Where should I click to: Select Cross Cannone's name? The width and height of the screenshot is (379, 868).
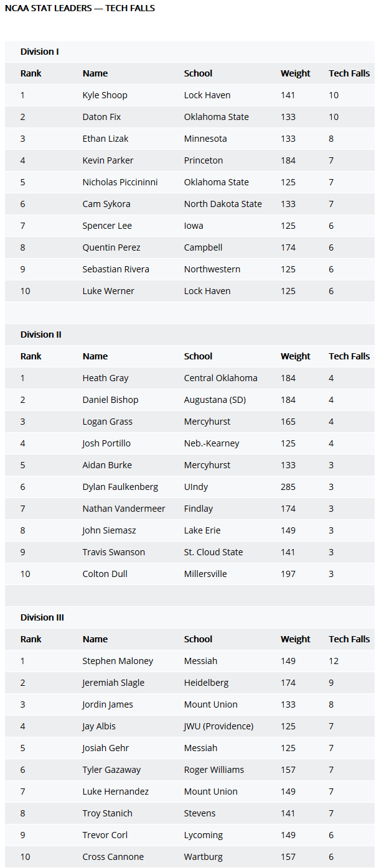113,857
